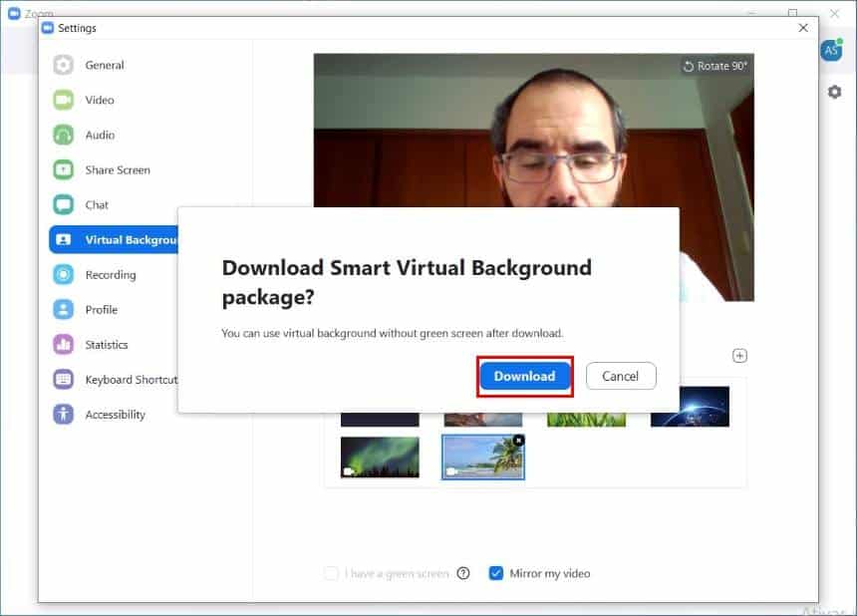Screen dimensions: 857x616
Task: Enable the I have a green screen checkbox
Action: coord(331,573)
